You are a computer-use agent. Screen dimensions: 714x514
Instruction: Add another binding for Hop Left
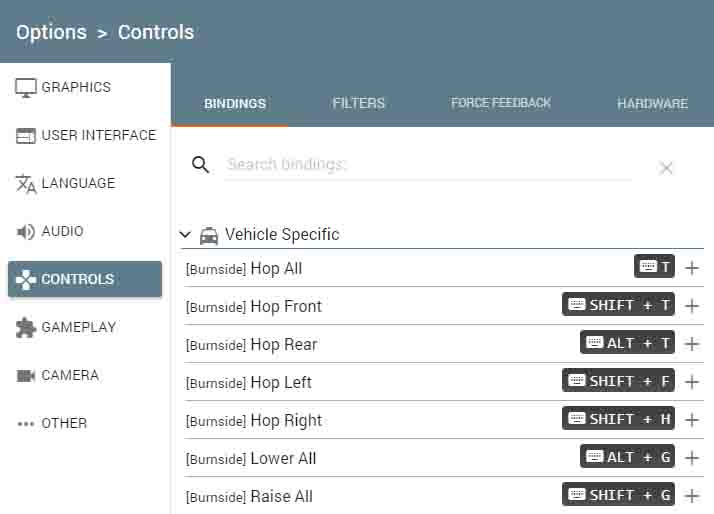click(692, 382)
